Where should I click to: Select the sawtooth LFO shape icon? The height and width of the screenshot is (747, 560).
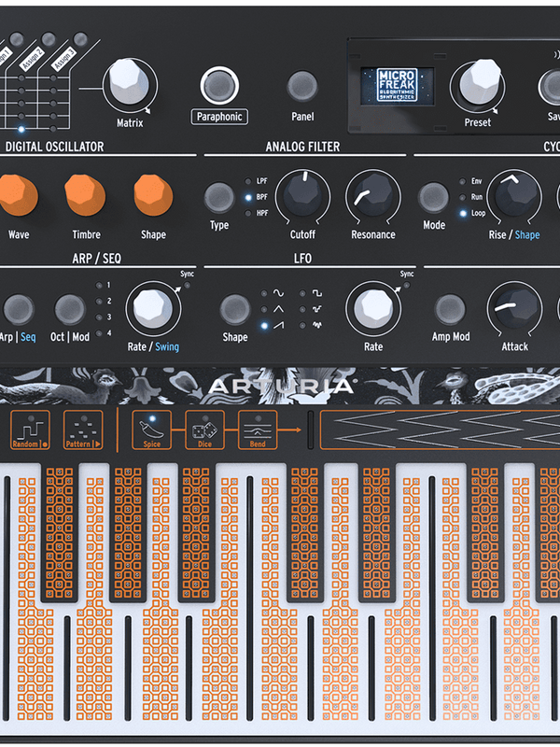[x=278, y=326]
